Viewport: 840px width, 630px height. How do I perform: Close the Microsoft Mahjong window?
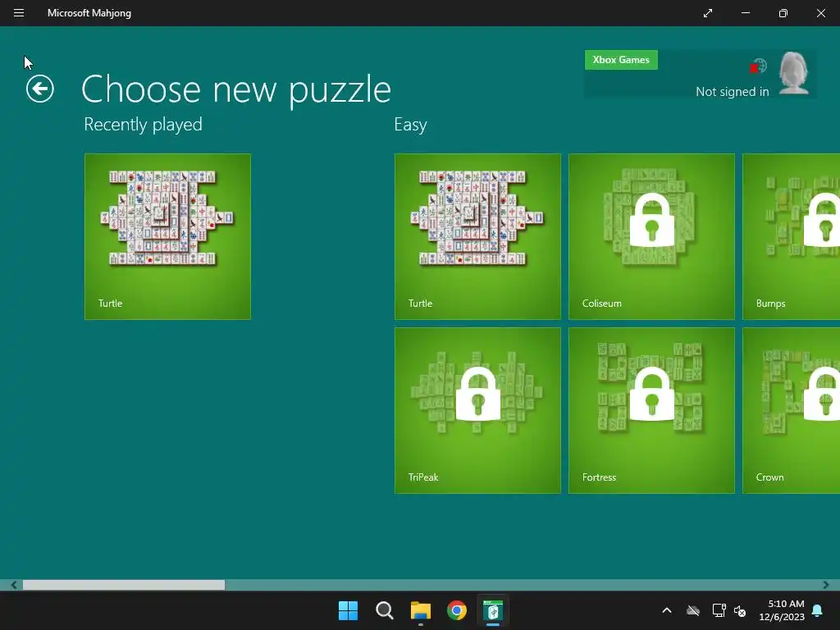click(820, 13)
